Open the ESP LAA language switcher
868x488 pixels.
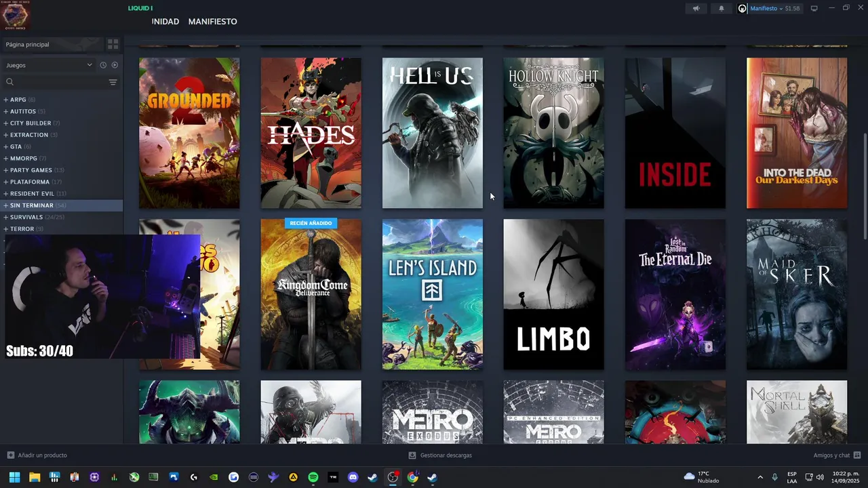pos(792,477)
